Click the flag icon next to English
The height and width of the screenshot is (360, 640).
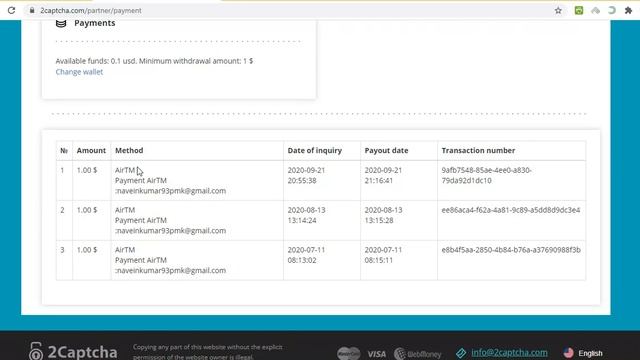[569, 353]
